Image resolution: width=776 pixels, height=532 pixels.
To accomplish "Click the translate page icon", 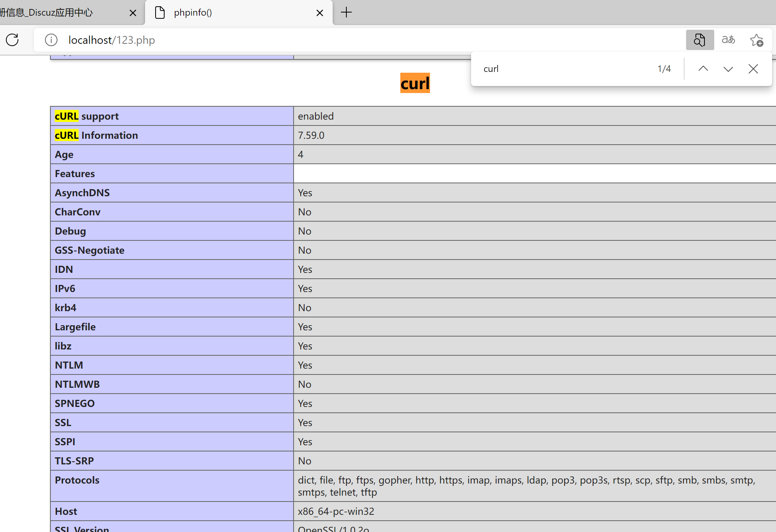I will tap(728, 40).
